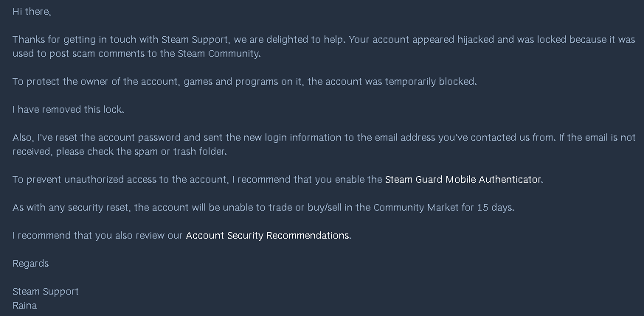Open the Steam Guard Mobile Authenticator link
644x316 pixels.
pos(463,179)
